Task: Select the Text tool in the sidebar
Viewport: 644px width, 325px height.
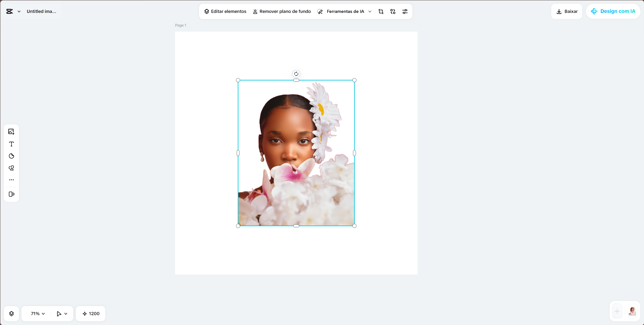Action: [11, 144]
